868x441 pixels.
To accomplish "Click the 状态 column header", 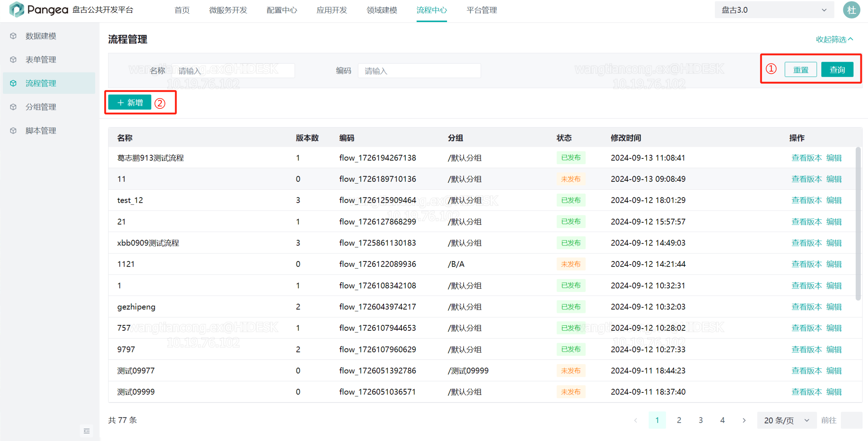I will click(564, 138).
